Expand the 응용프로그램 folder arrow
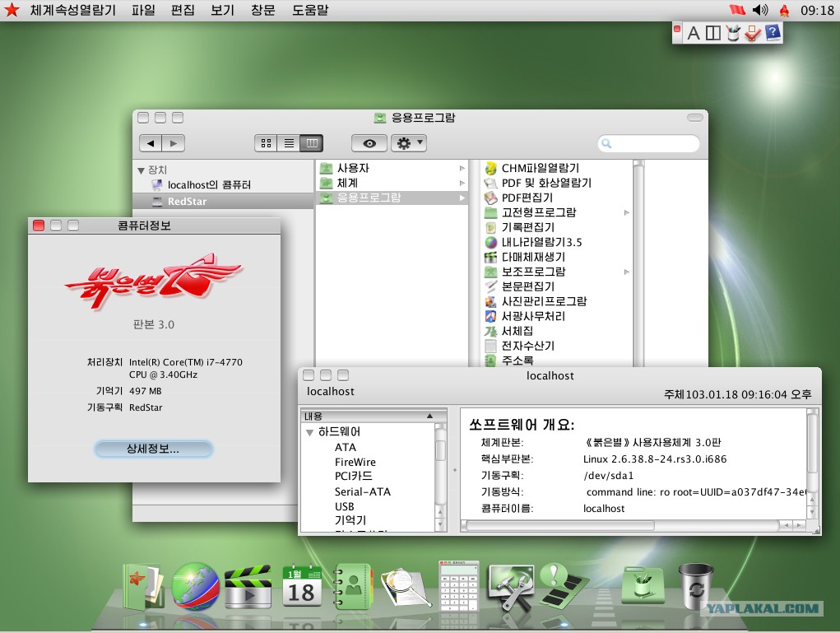 point(462,198)
